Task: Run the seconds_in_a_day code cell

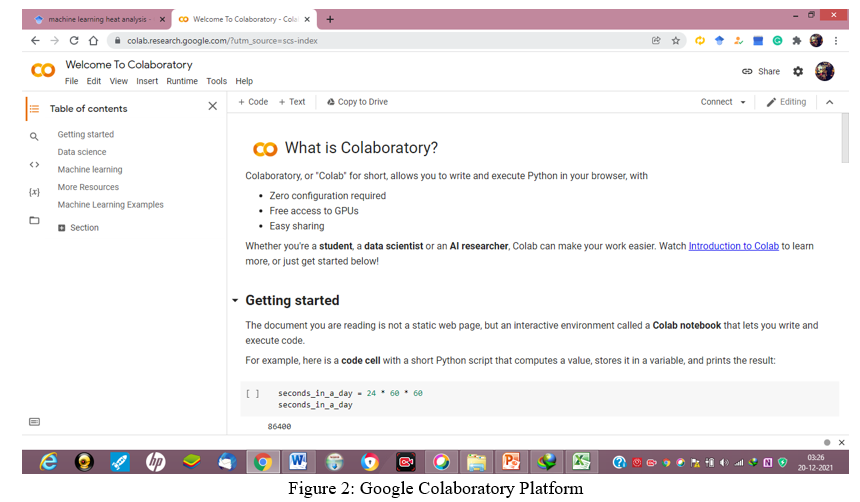Action: 252,393
